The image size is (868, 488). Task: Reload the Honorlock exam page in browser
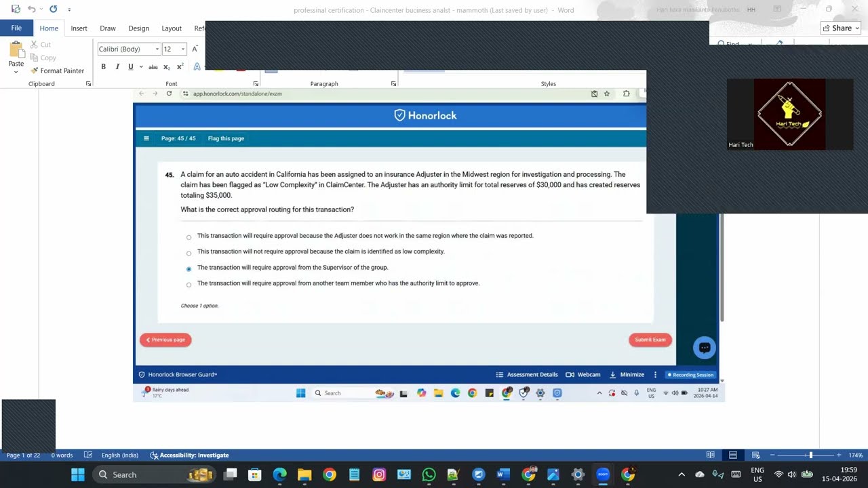coord(169,94)
